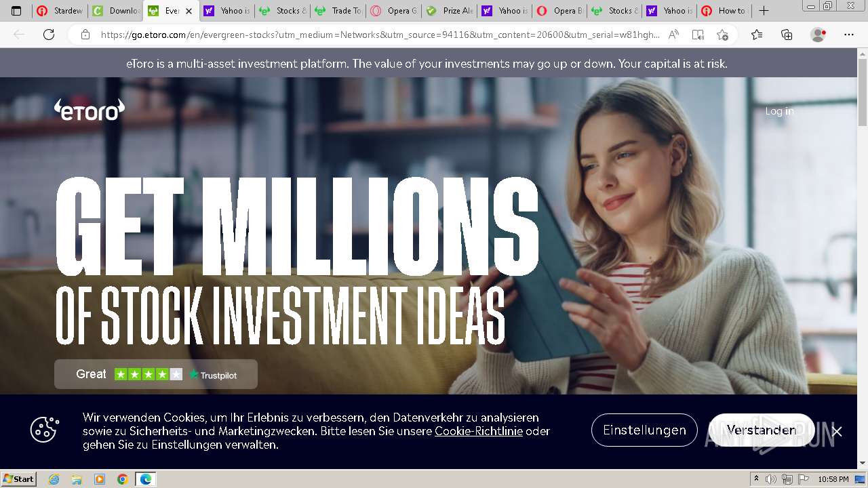This screenshot has height=488, width=868.
Task: Open cookie Einstellungen button
Action: coord(644,430)
